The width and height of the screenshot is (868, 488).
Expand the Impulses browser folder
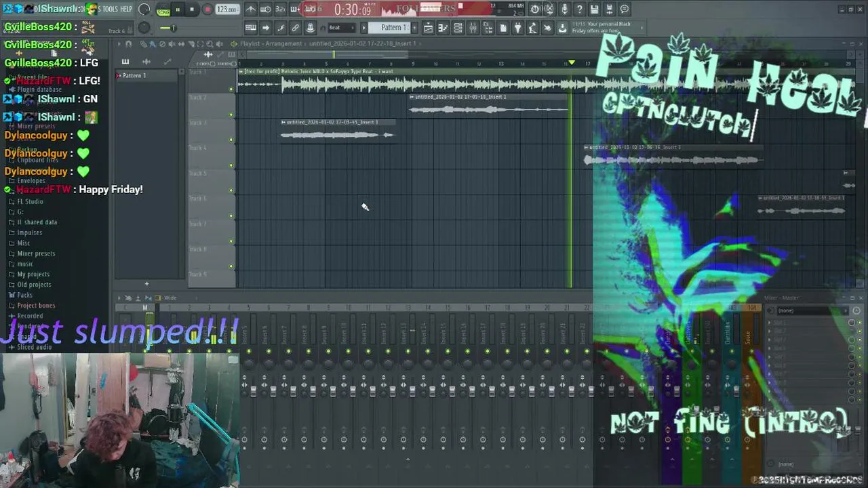29,232
